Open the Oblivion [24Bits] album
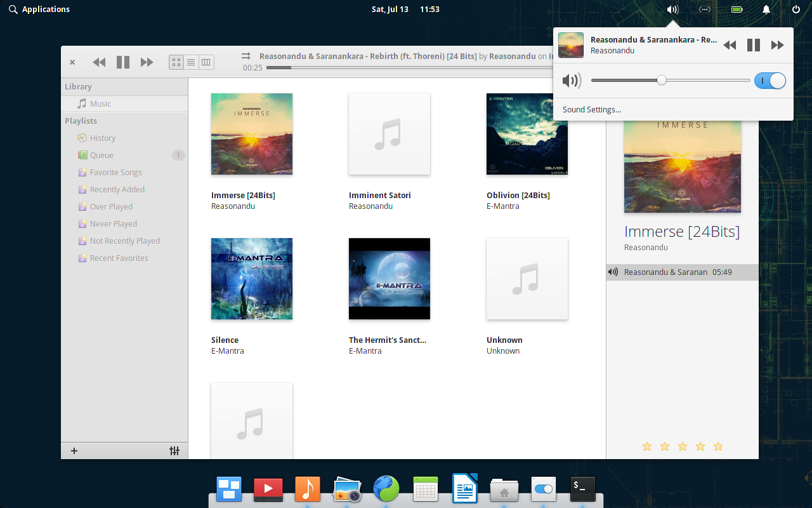 [x=527, y=134]
